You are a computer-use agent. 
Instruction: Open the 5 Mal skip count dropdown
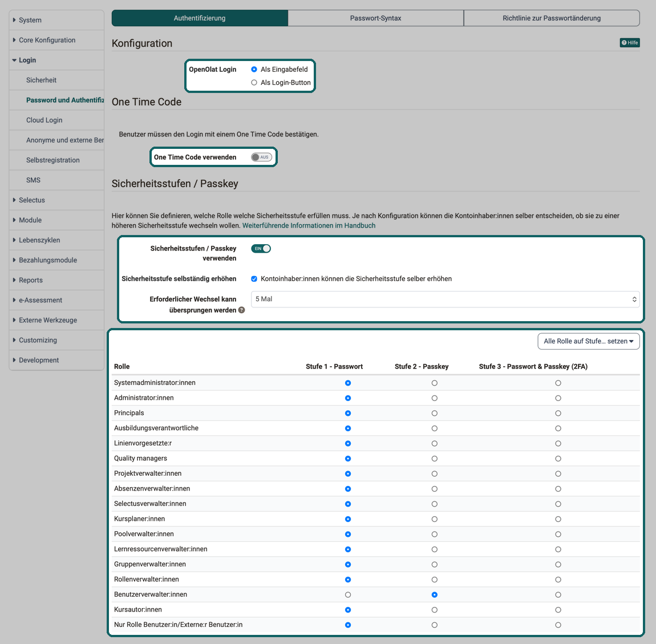pyautogui.click(x=445, y=299)
